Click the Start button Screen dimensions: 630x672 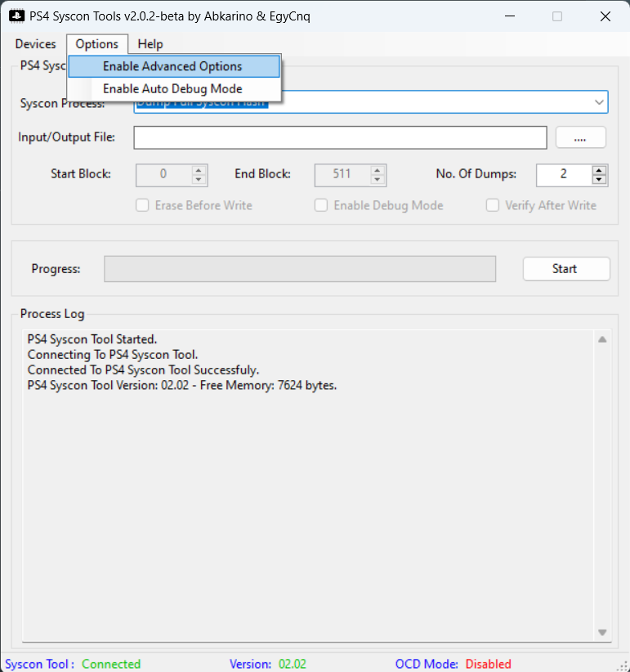pyautogui.click(x=566, y=269)
